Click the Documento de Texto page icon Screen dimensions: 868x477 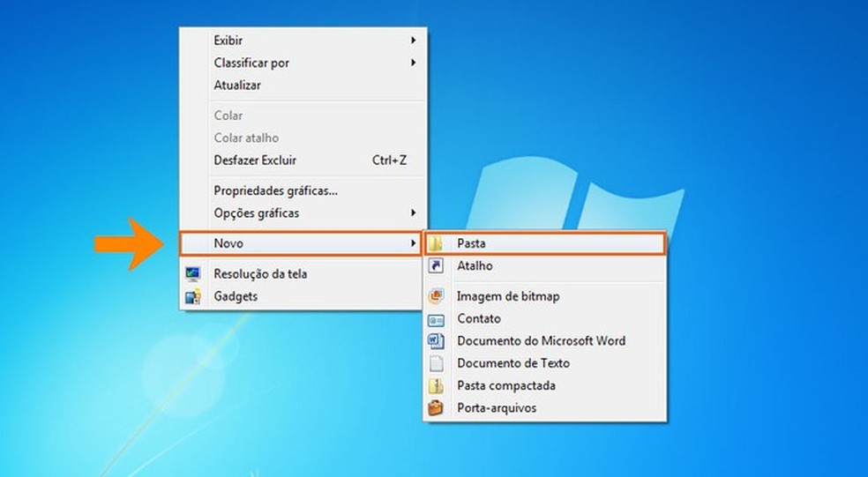(436, 363)
